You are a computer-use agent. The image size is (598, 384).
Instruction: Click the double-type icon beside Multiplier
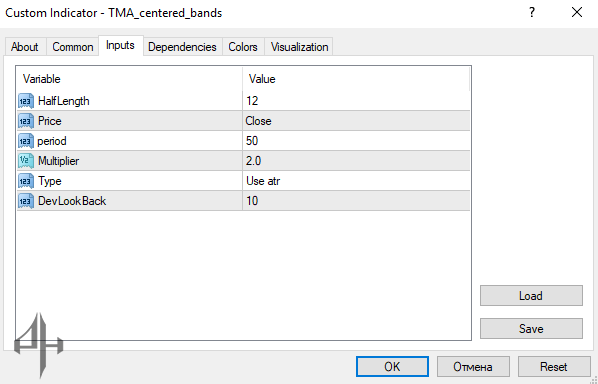(26, 161)
